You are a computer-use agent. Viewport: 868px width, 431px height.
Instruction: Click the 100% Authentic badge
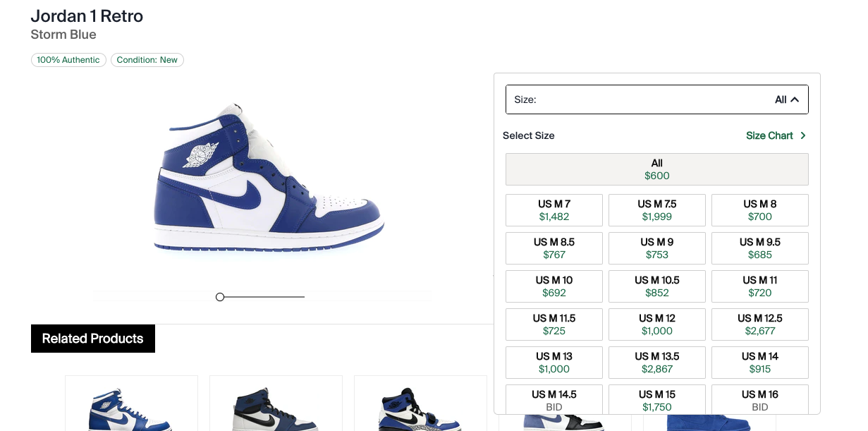pos(68,60)
